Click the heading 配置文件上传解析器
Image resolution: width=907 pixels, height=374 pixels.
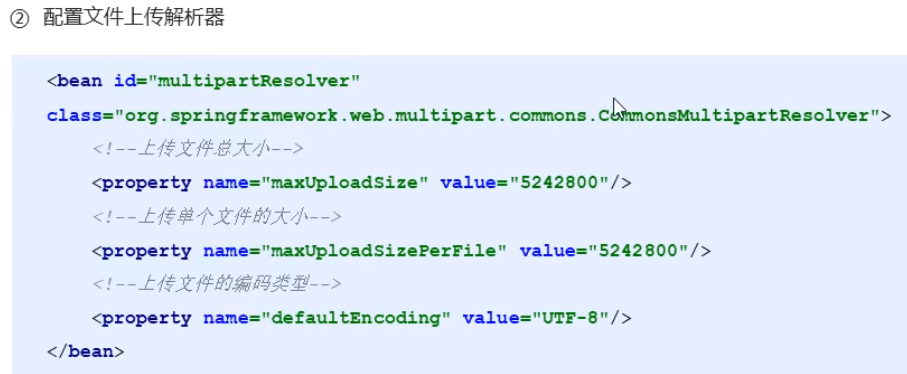point(134,18)
